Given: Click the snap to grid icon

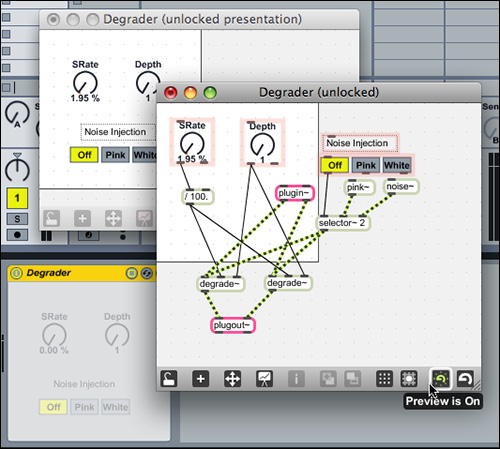Looking at the screenshot, I should click(x=409, y=379).
